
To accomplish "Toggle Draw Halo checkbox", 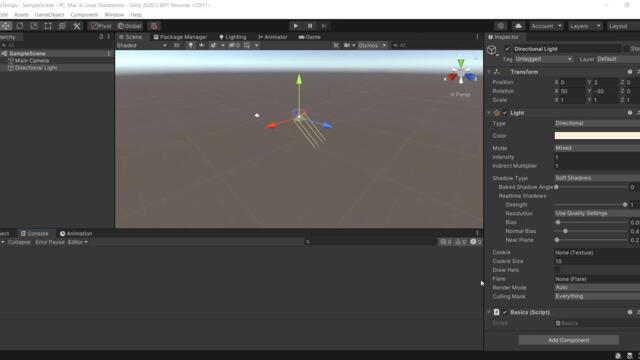I will click(558, 270).
